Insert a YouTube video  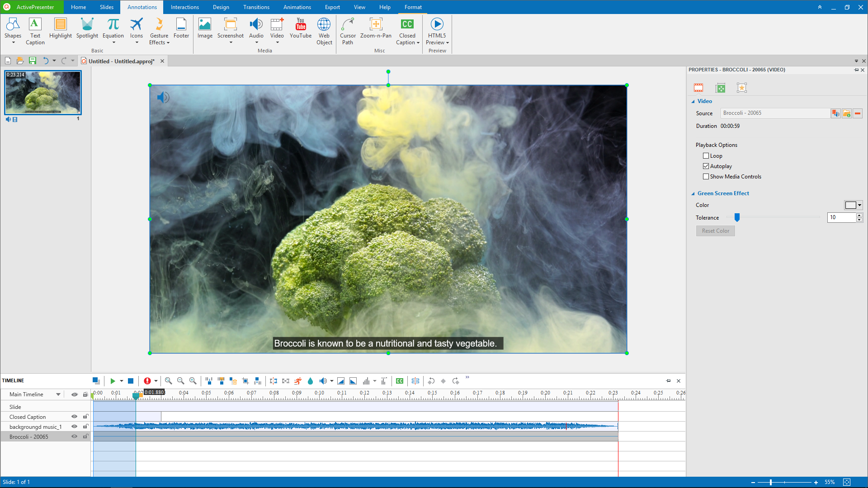tap(300, 30)
